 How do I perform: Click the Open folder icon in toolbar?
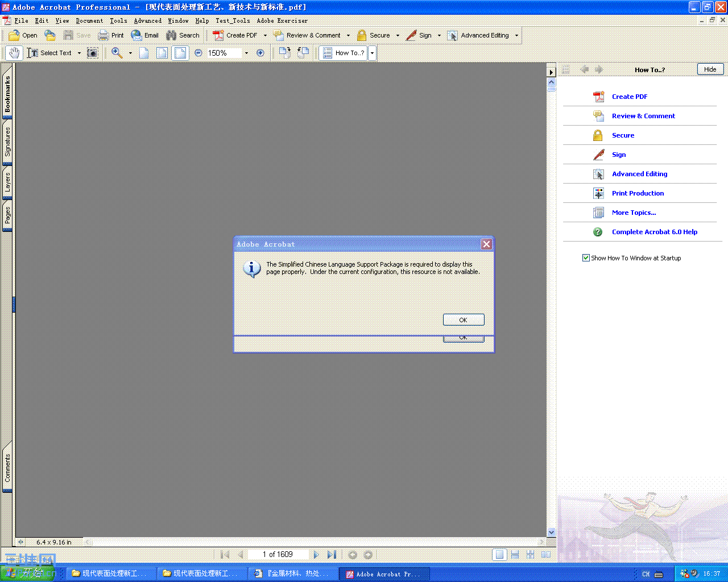click(23, 35)
